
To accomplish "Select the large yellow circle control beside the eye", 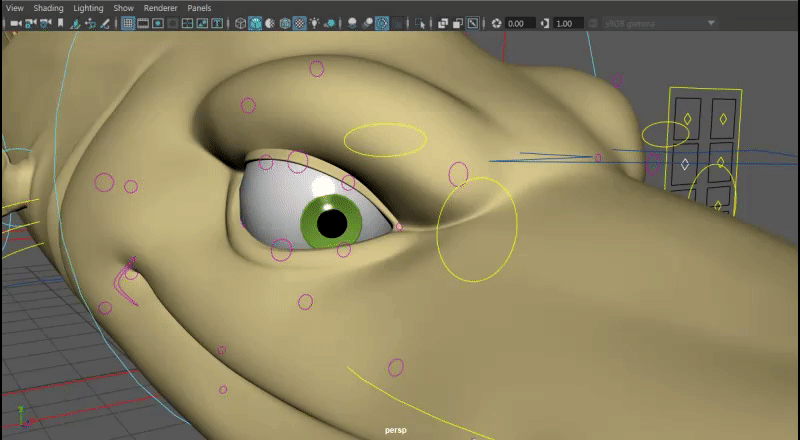I will pos(477,229).
